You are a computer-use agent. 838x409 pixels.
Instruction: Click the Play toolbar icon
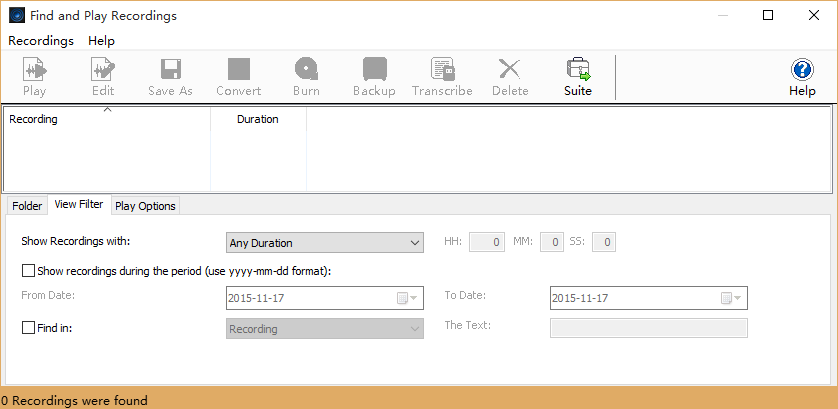pos(34,70)
